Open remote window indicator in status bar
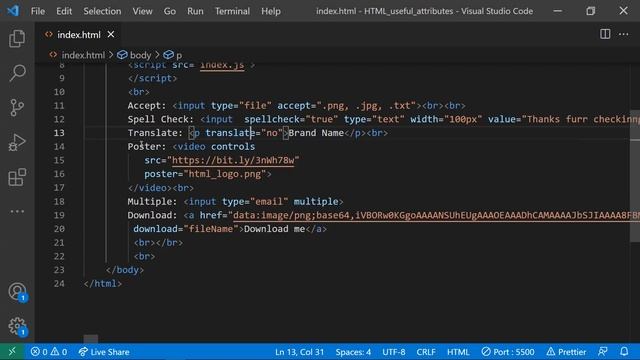Image resolution: width=640 pixels, height=360 pixels. pos(12,351)
